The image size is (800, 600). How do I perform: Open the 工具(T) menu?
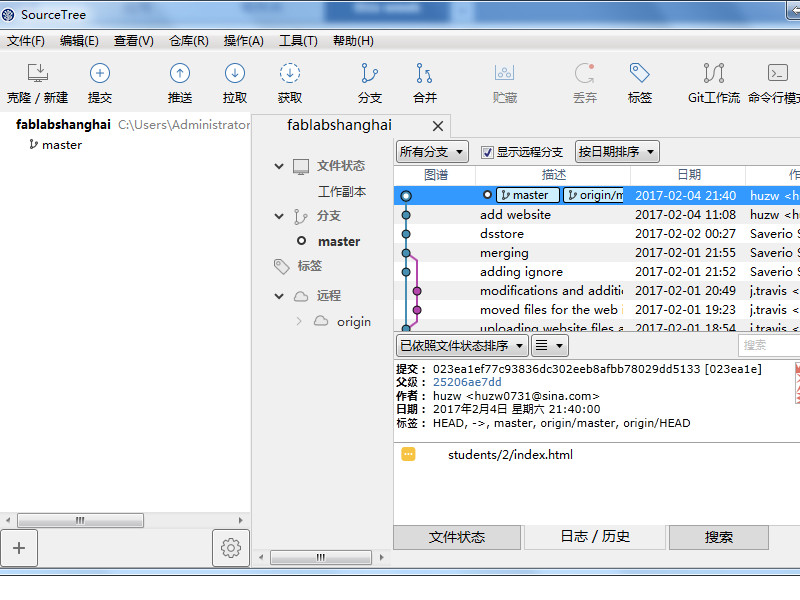(x=298, y=41)
